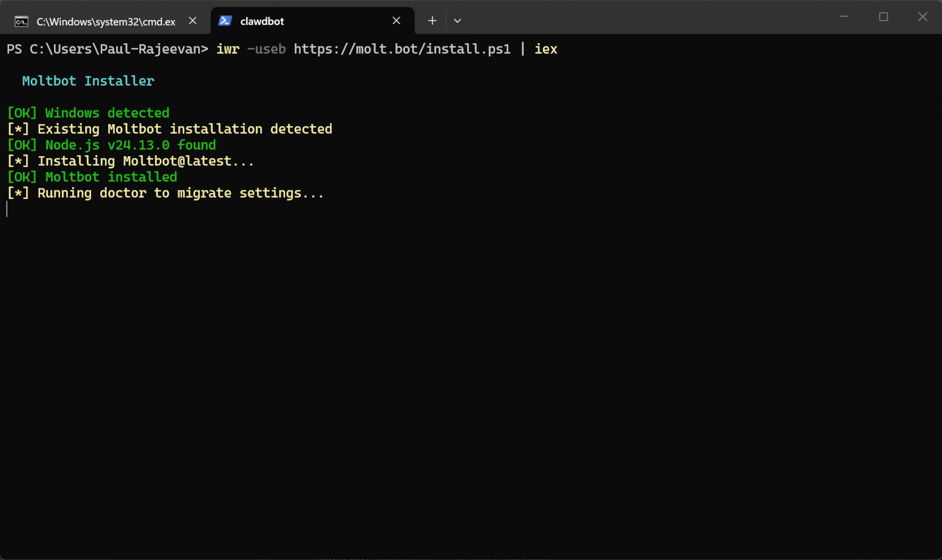Select the 'Running doctor to migrate settings' line
The height and width of the screenshot is (560, 942).
[165, 193]
